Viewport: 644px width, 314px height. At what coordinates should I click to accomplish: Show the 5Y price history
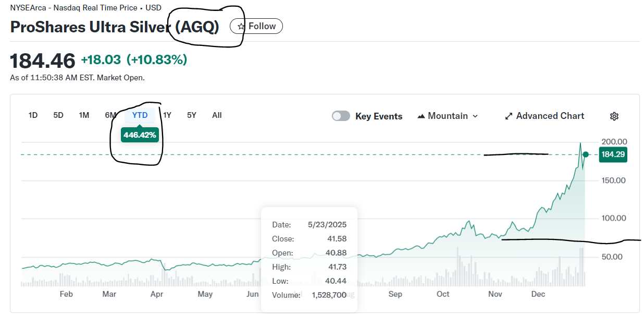pos(192,115)
